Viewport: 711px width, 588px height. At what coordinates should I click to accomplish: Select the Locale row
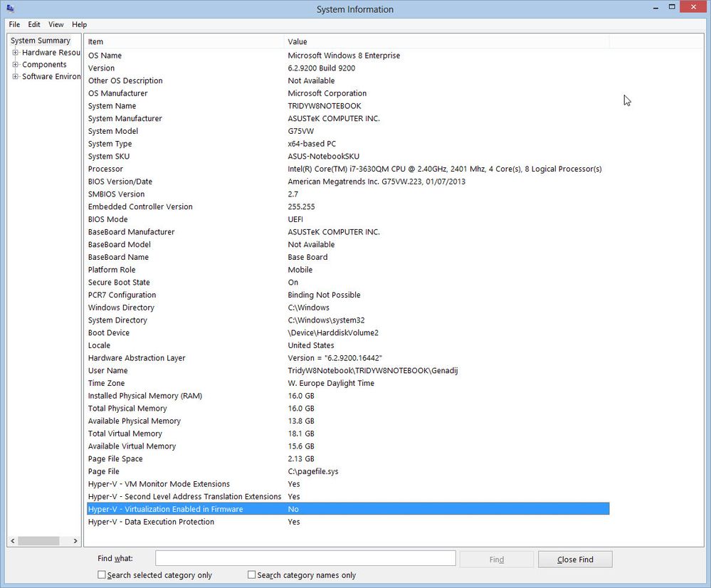(x=348, y=345)
